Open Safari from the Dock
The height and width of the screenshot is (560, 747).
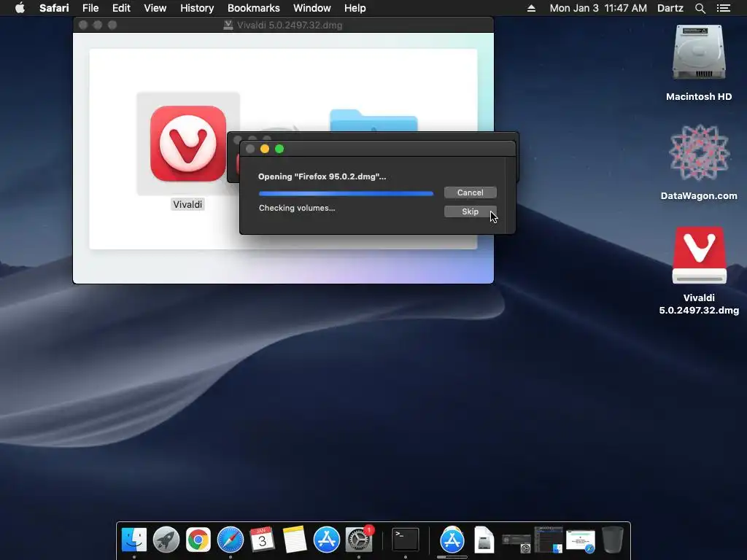(x=230, y=540)
